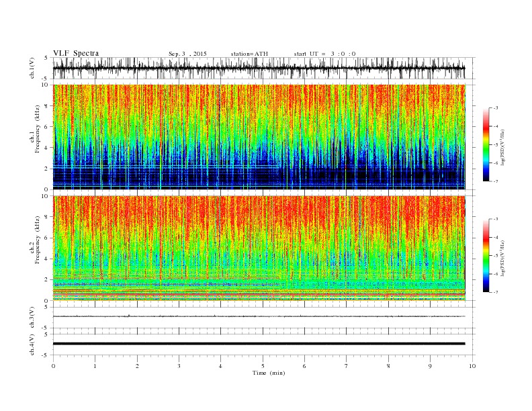Click the 'ch.3(V)' axis label

32,318
